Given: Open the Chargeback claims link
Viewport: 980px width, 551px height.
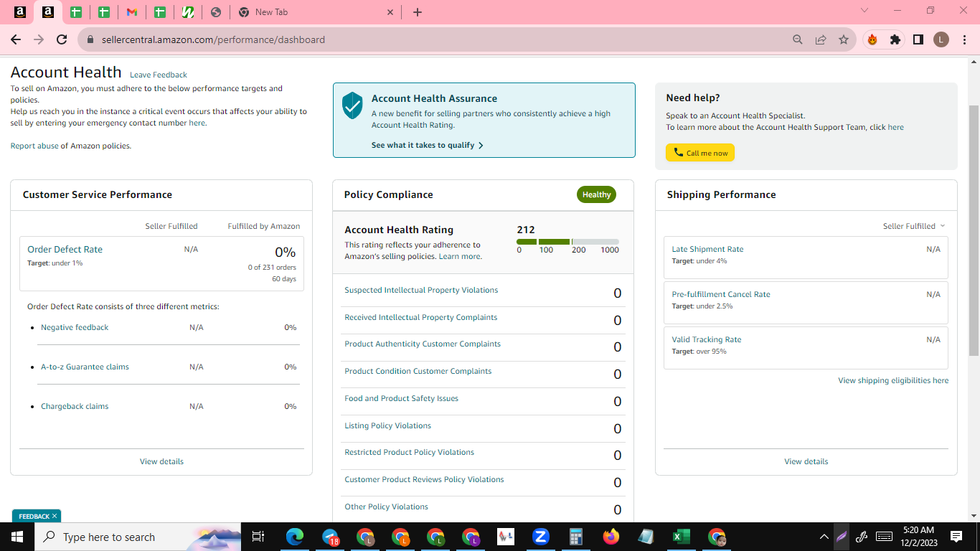Looking at the screenshot, I should [75, 406].
